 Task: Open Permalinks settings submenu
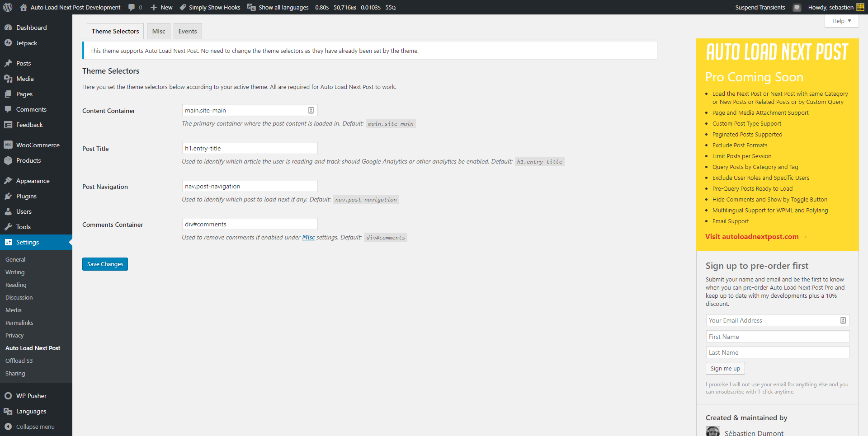[x=19, y=323]
